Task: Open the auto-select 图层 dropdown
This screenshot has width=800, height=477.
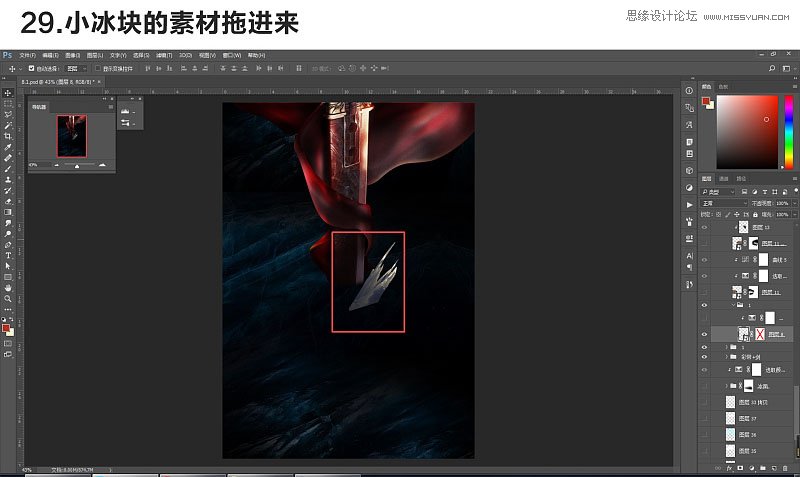Action: 78,68
